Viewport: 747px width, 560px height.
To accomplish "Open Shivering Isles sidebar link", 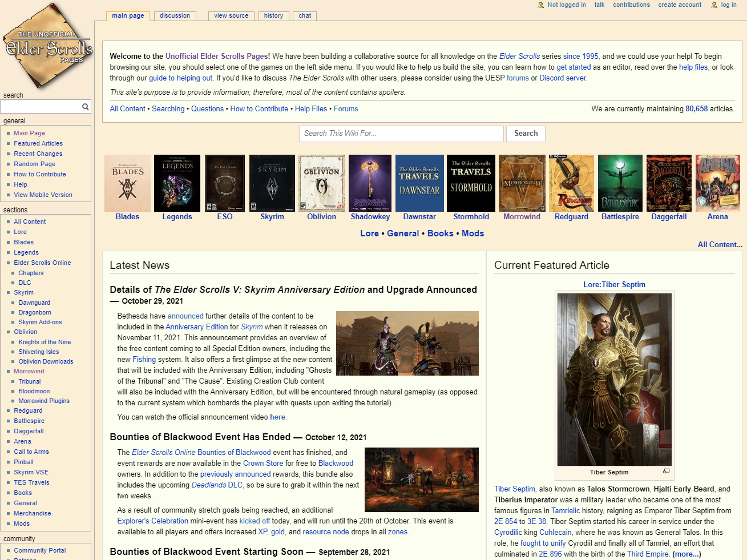I will (x=38, y=352).
